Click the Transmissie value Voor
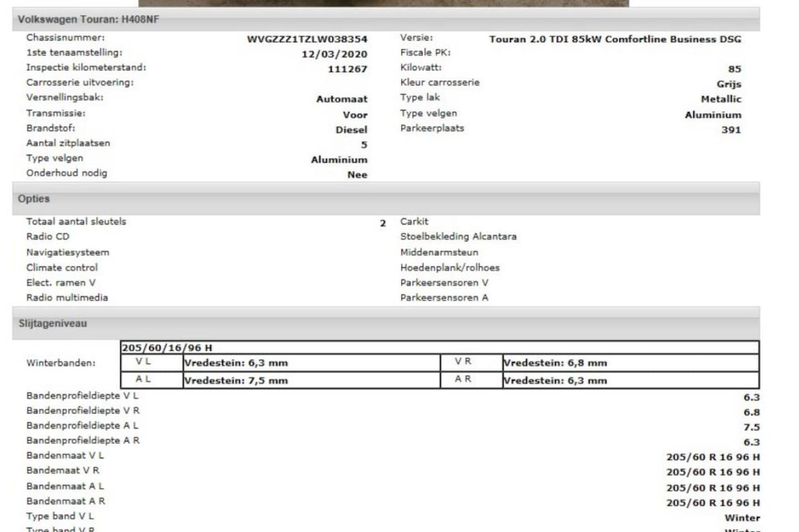Viewport: 799px width, 532px height. pyautogui.click(x=355, y=115)
